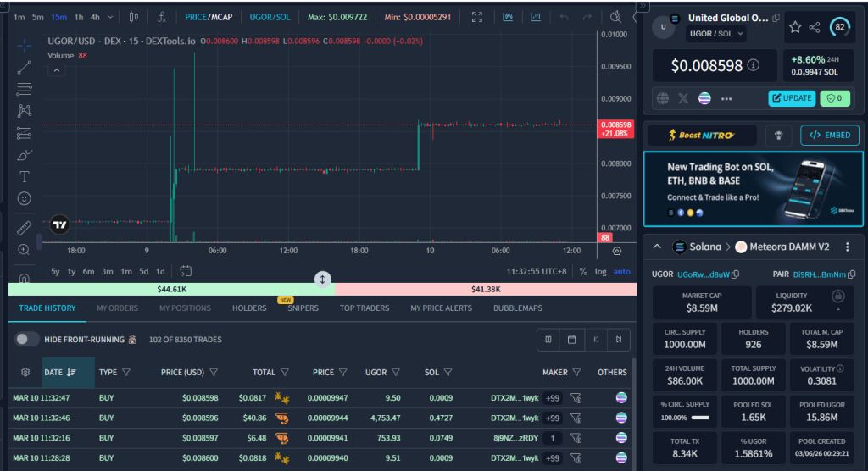Copy the token name

pyautogui.click(x=776, y=19)
